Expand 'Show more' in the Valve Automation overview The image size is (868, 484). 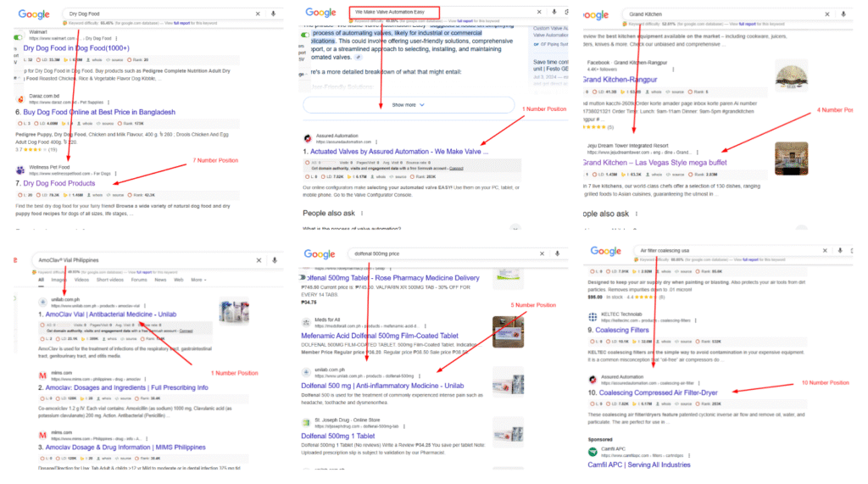tap(408, 104)
